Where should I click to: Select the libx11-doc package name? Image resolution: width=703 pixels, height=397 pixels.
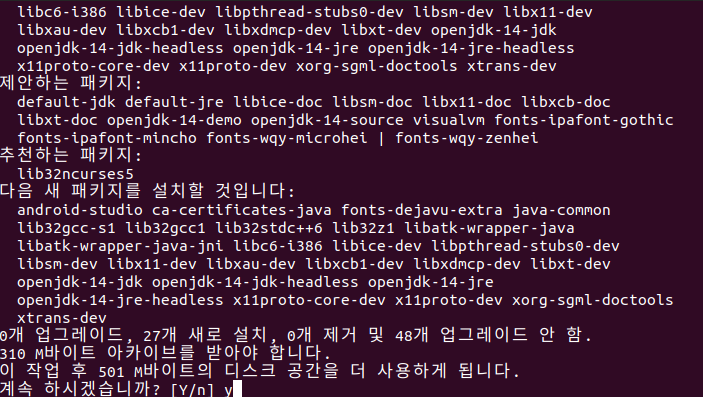[467, 102]
